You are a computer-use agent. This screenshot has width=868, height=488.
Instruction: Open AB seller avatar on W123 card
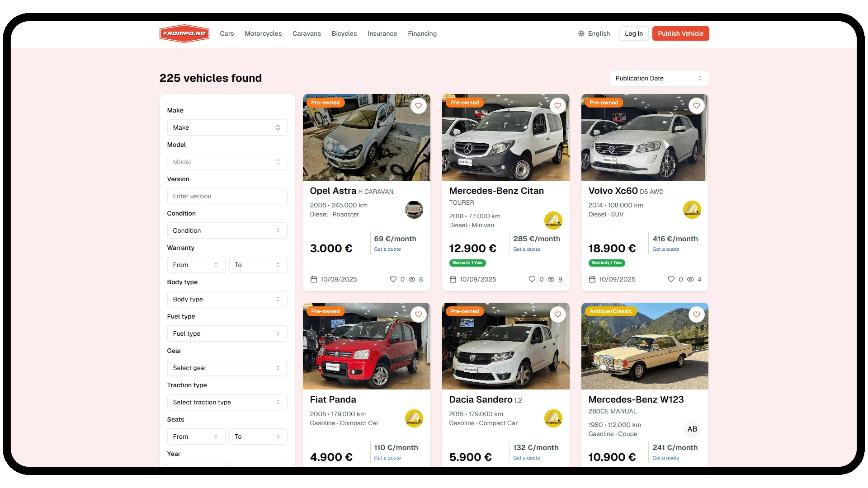pyautogui.click(x=692, y=429)
